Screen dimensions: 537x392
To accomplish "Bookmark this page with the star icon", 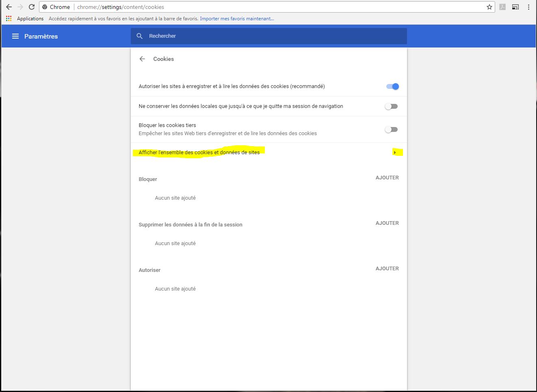I will [489, 7].
